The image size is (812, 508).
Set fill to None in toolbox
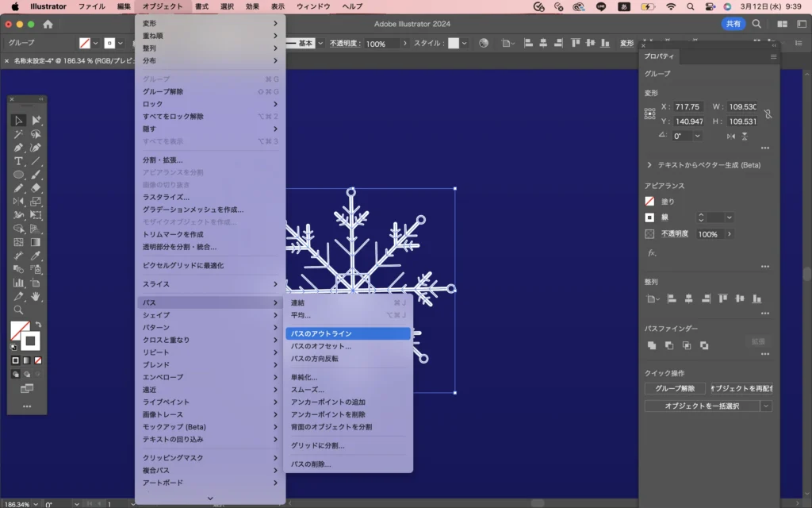point(38,360)
